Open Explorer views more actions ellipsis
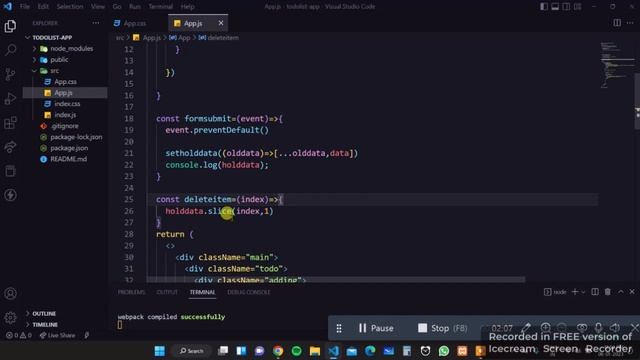Screen dimensions: 640x360 pos(96,23)
